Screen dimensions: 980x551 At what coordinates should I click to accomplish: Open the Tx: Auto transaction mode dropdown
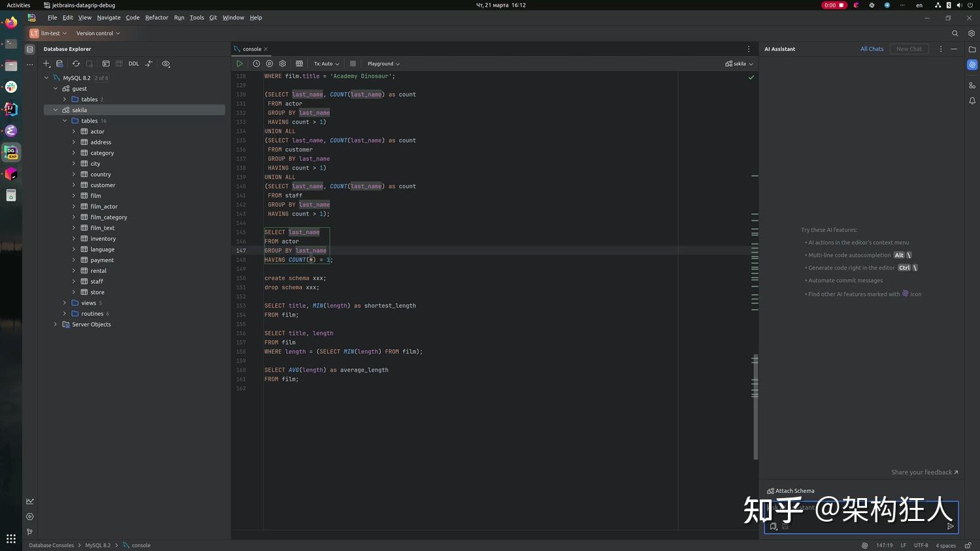tap(327, 63)
